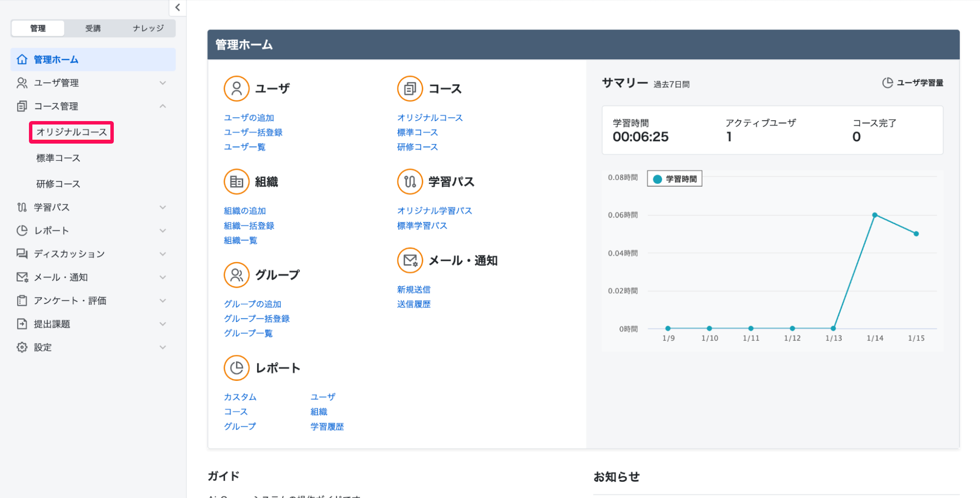Click the orange レポート pie chart icon
Image resolution: width=980 pixels, height=498 pixels.
[x=236, y=368]
